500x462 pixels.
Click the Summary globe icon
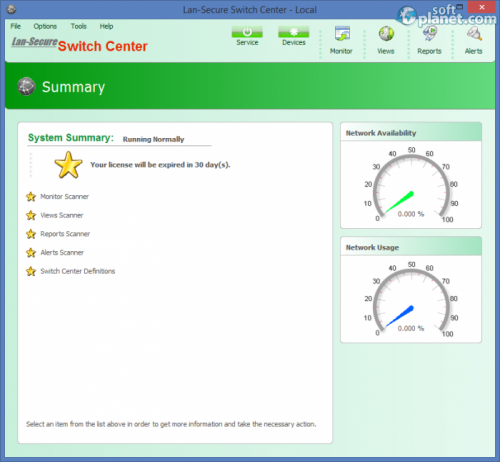pos(26,86)
